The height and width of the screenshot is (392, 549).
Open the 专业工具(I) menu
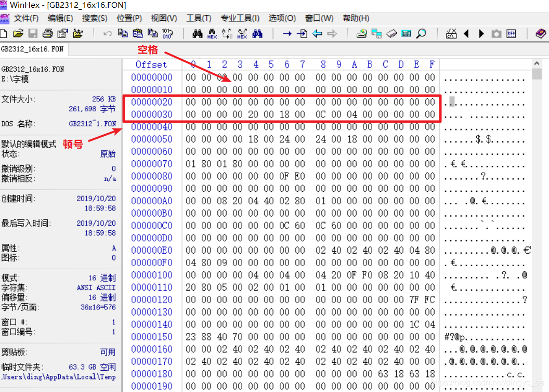point(240,18)
